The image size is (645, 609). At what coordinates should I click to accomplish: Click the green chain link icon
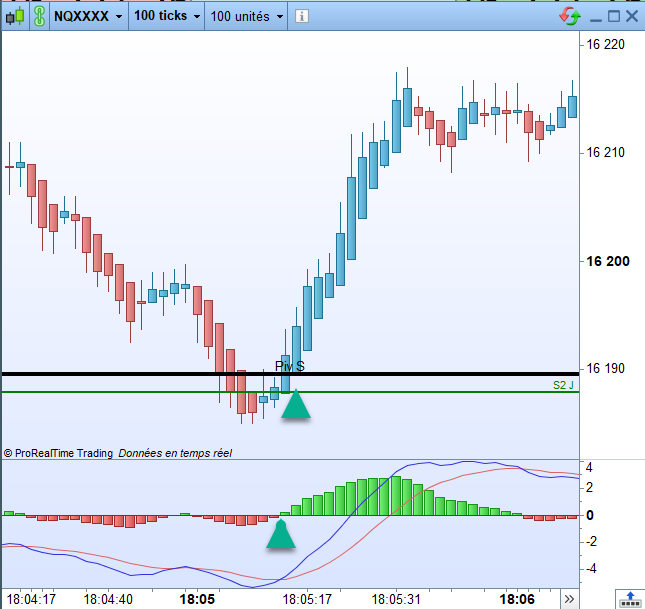pos(39,16)
